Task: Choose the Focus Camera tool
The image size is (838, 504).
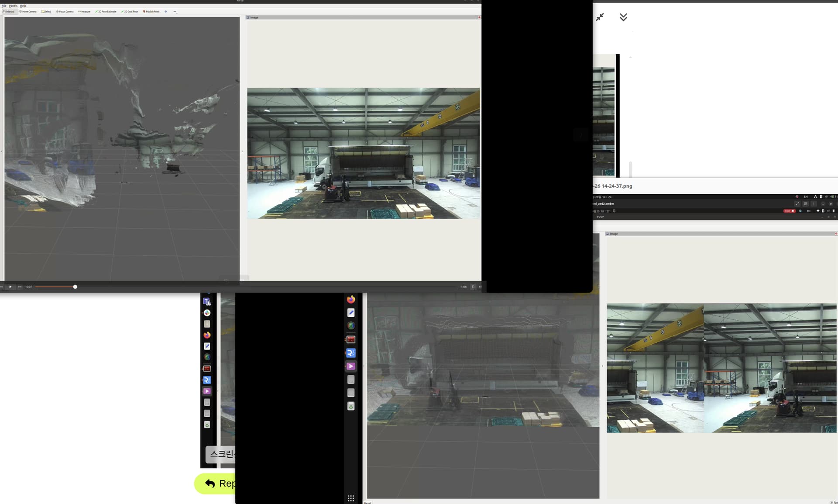Action: tap(65, 12)
